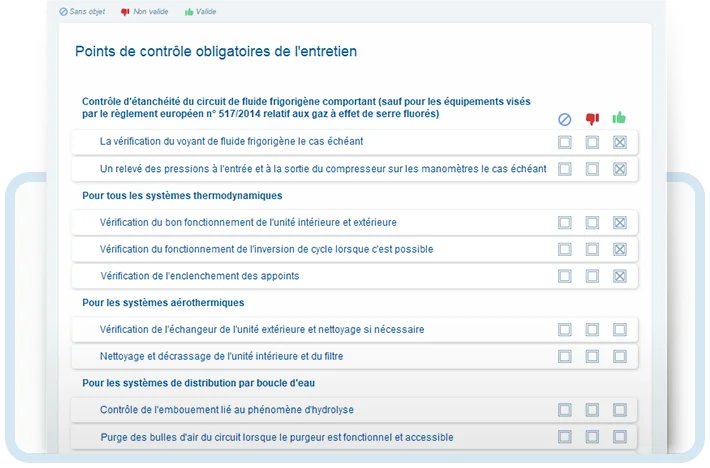Click text Vérification du fonctionnement de l'inversion

pyautogui.click(x=266, y=249)
